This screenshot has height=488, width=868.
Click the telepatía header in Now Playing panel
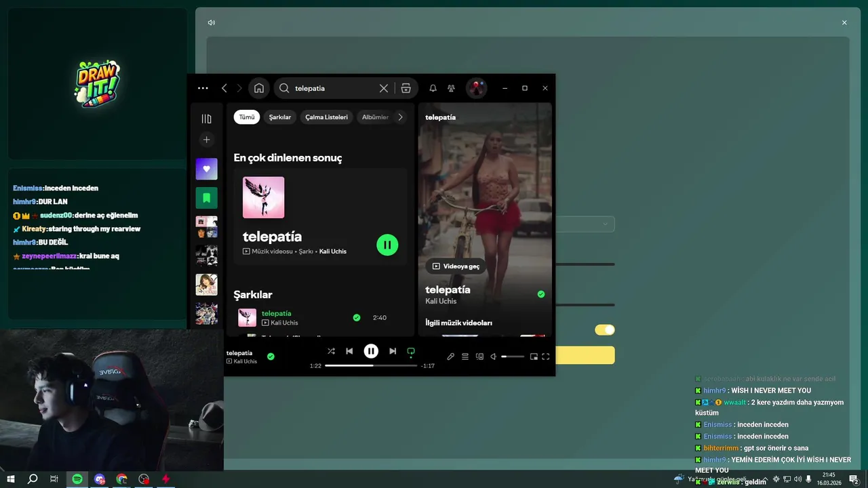tap(440, 117)
